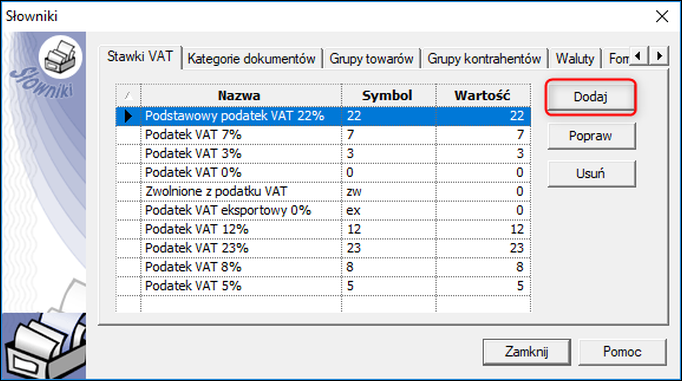
Task: Switch to Kategorie dokumentów tab
Action: (x=251, y=59)
